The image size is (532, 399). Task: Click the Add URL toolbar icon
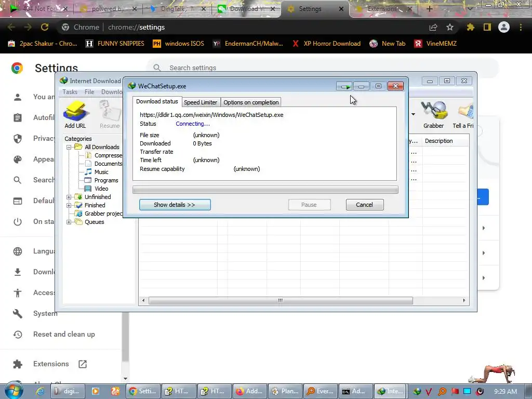75,114
